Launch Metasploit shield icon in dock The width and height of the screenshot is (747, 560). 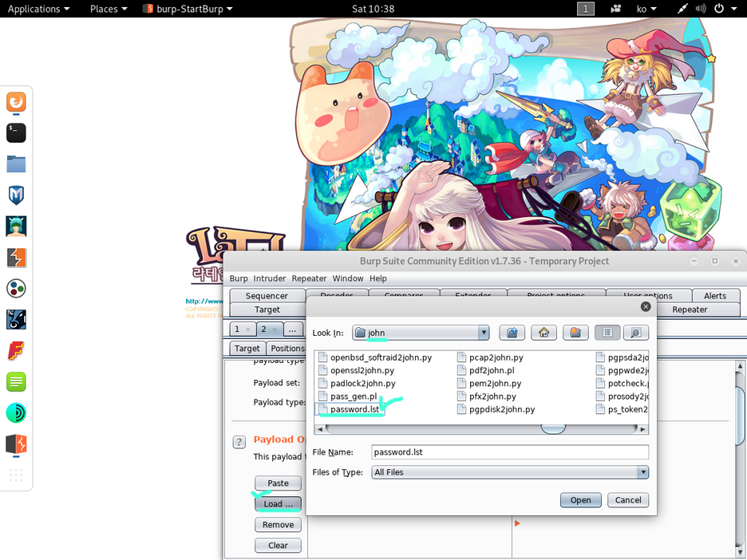coord(16,195)
